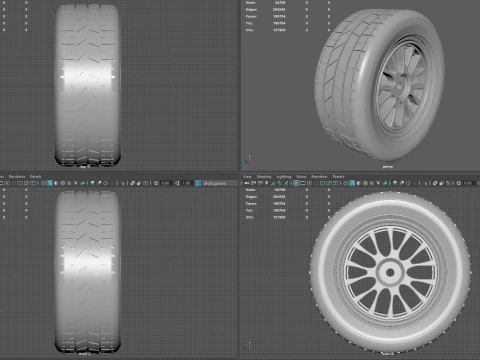Select Smooth Shade All in bottom-right panel
Viewport: 480px width, 360px height.
[352, 183]
